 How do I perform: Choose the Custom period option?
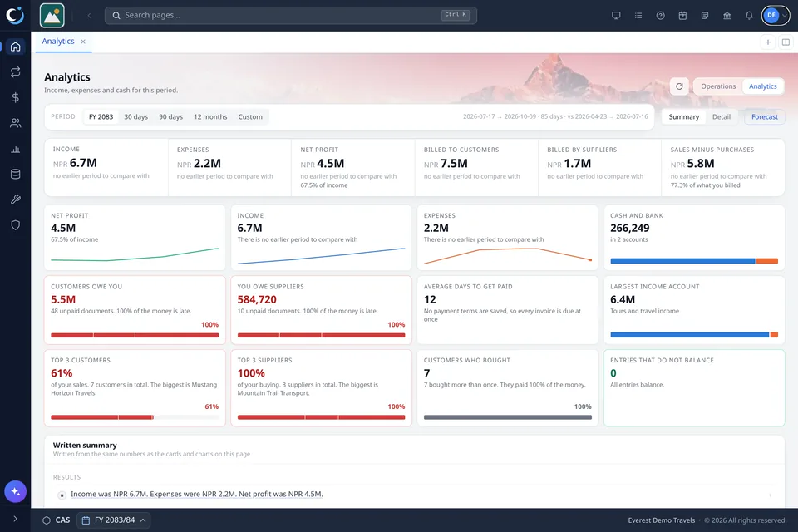[x=250, y=116]
